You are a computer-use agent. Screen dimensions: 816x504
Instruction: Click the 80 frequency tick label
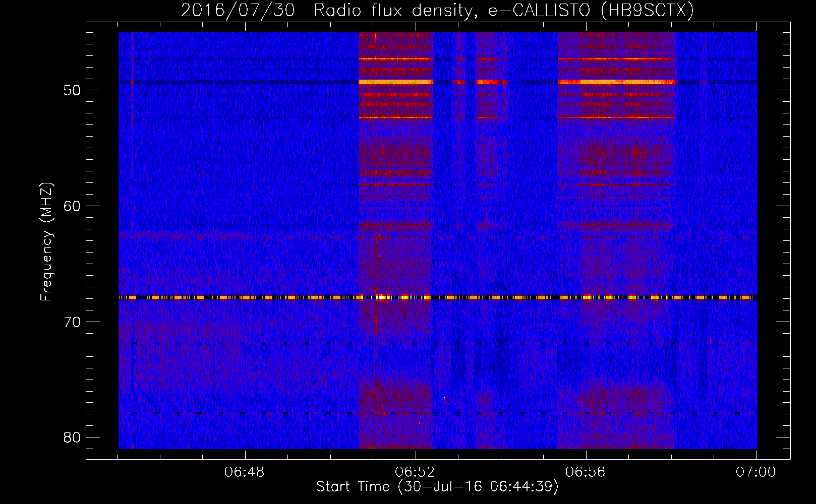[x=73, y=437]
